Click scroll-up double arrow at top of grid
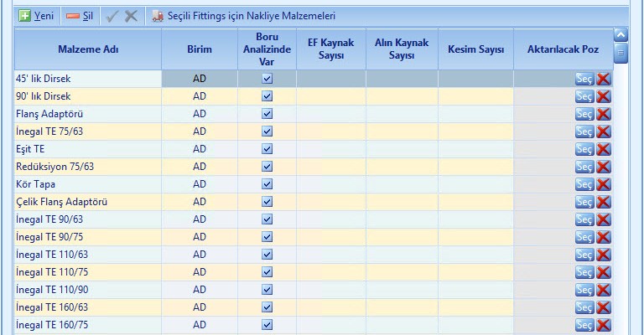Screen dimensions: 644x335 point(621,35)
